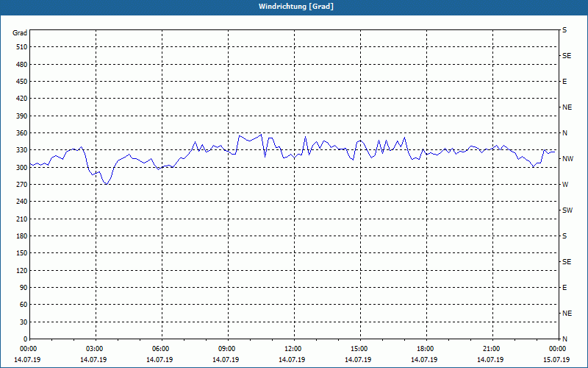
Task: Select the 360 value on the degree axis
Action: 22,133
